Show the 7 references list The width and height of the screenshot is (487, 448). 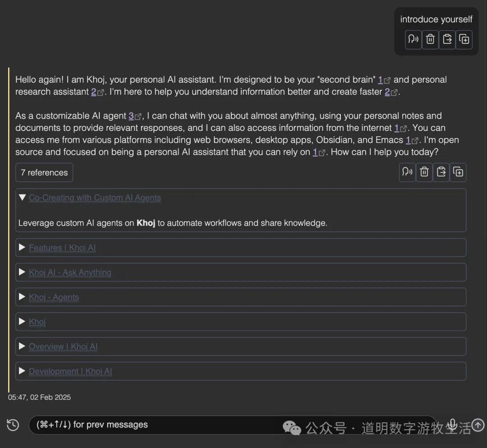click(x=44, y=172)
